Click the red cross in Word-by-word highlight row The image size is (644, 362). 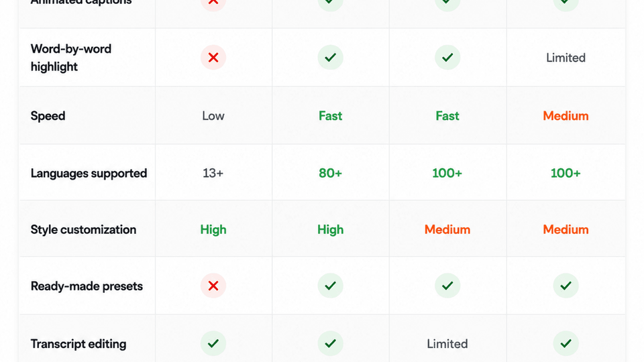pos(213,58)
